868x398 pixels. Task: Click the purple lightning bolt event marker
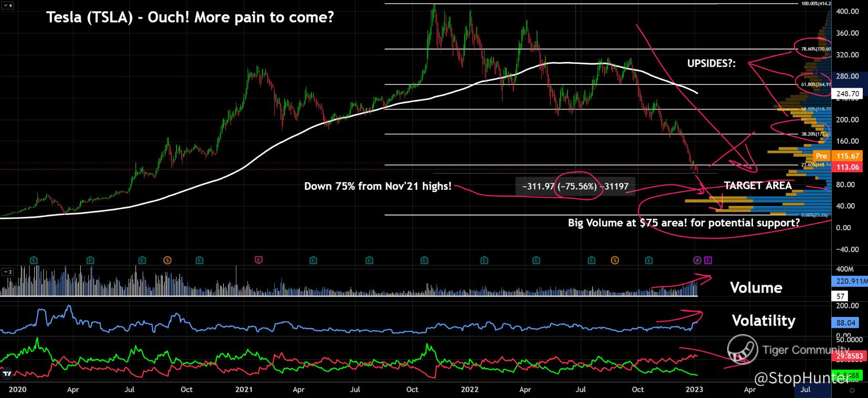pyautogui.click(x=697, y=260)
